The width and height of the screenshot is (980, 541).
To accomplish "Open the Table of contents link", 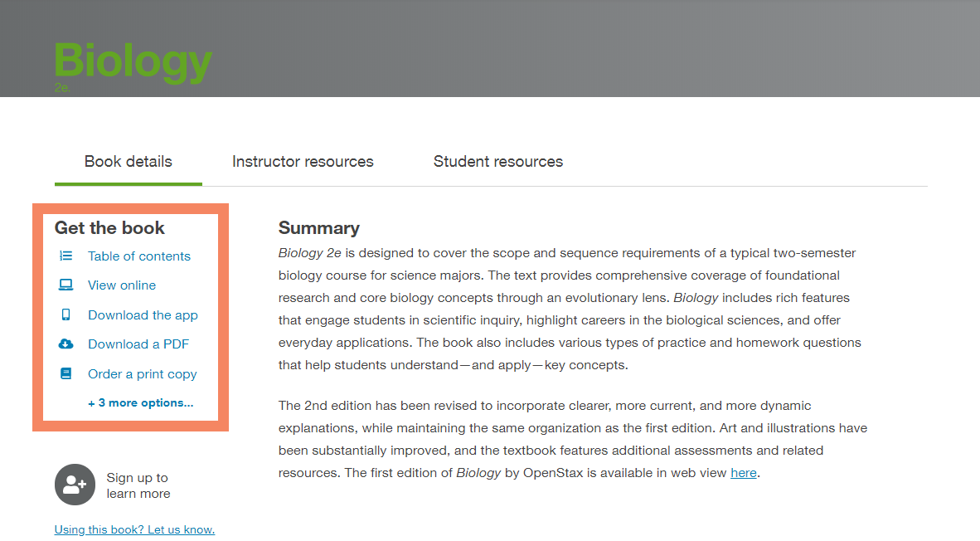I will 138,256.
